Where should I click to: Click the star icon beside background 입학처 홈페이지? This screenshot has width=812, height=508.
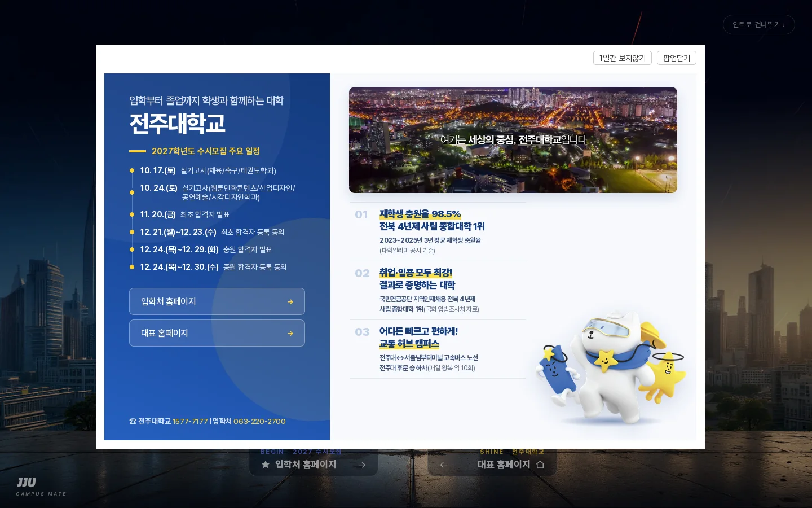(x=266, y=465)
